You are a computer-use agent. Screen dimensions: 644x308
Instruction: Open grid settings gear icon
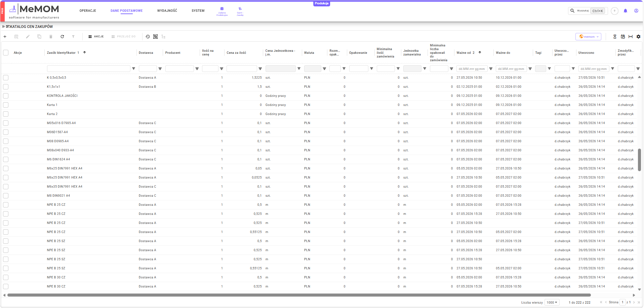point(639,37)
